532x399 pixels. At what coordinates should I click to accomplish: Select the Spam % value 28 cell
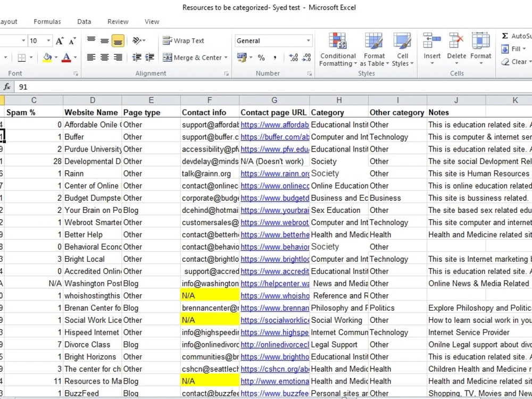34,162
